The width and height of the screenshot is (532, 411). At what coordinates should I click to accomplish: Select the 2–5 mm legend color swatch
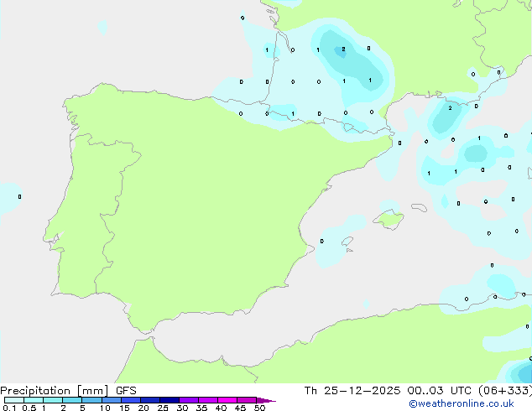(x=72, y=400)
